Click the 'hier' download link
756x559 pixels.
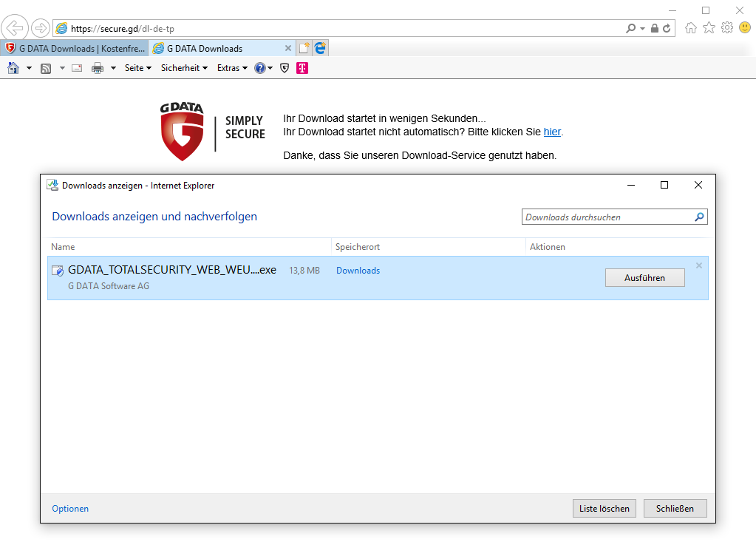click(552, 132)
